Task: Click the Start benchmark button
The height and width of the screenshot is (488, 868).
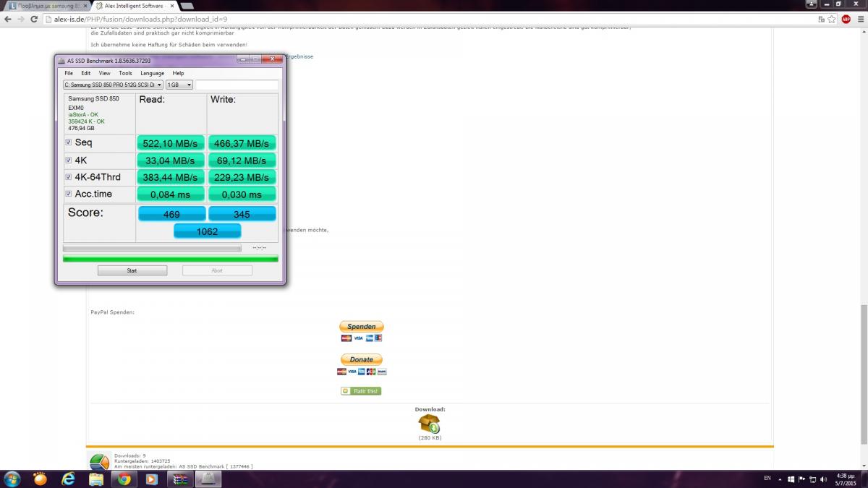Action: click(132, 270)
